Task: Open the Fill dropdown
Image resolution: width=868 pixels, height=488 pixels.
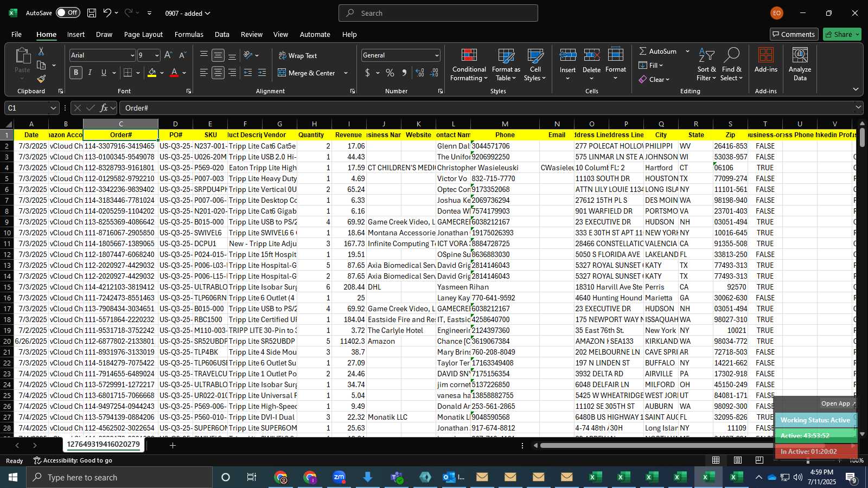Action: (651, 65)
